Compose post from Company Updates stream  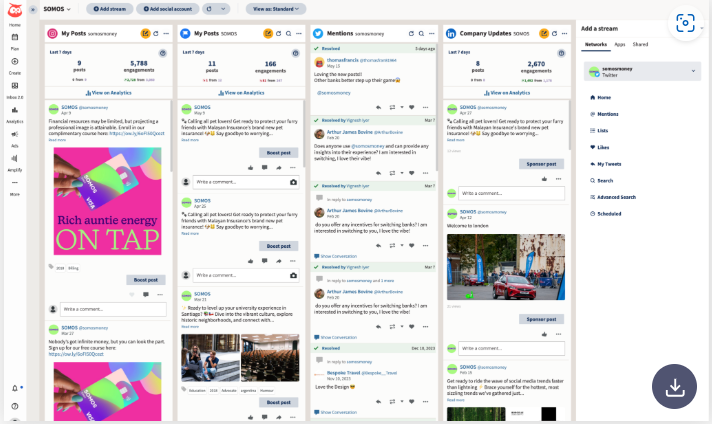(x=544, y=34)
